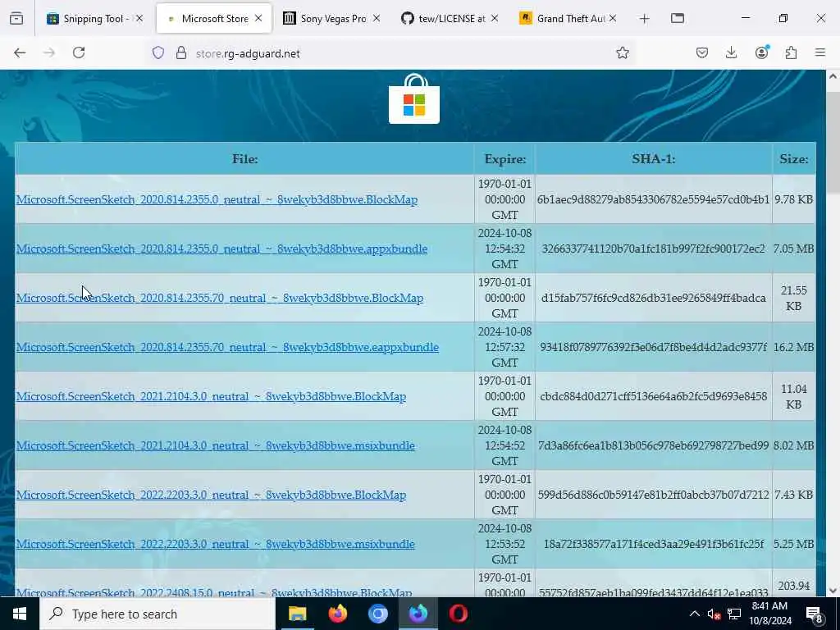Open a new browser tab
The width and height of the screenshot is (840, 630).
[x=644, y=19]
